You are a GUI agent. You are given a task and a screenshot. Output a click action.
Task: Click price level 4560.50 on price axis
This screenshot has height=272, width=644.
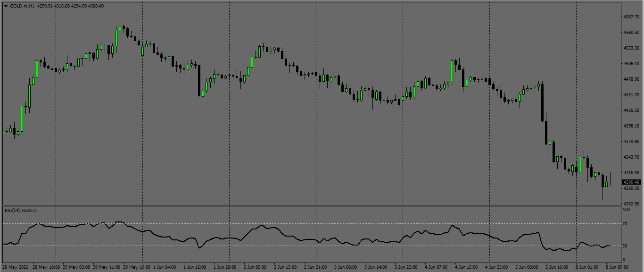coord(631,33)
